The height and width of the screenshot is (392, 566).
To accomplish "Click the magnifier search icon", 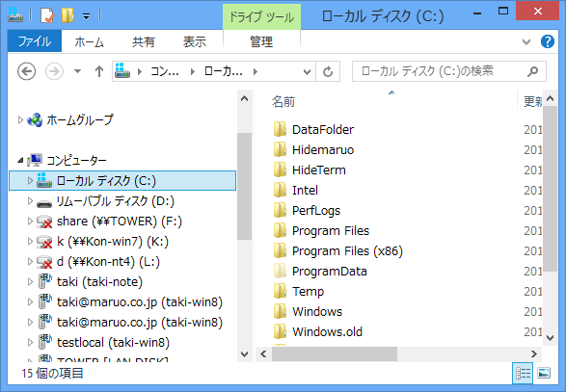I will tap(533, 71).
